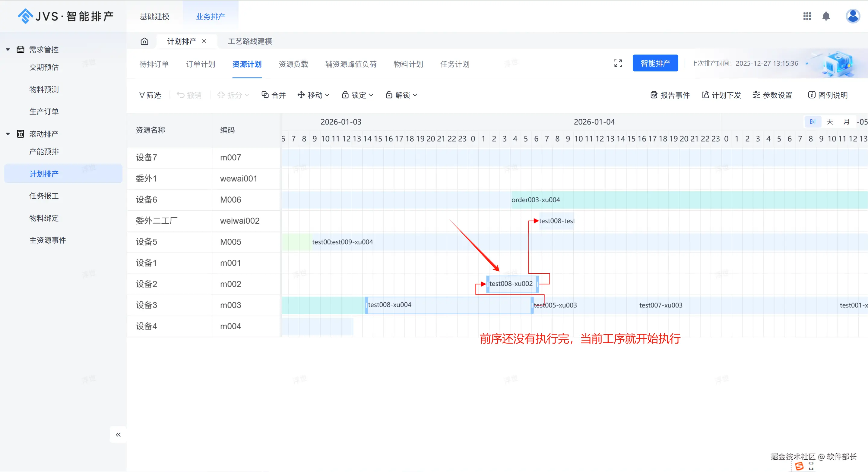Viewport: 868px width, 472px height.
Task: Open 图例说明 legend info
Action: [x=828, y=95]
